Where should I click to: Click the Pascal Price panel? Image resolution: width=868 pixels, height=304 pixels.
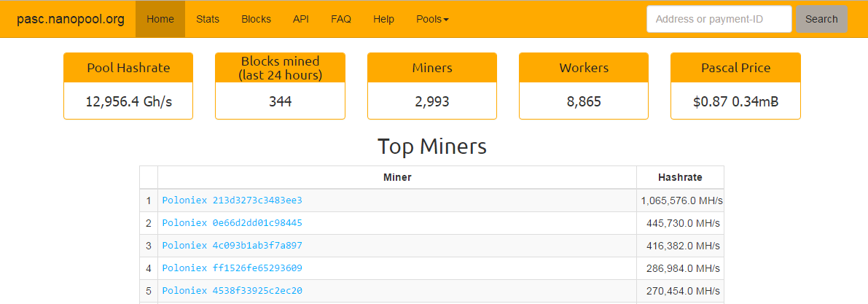pos(735,86)
